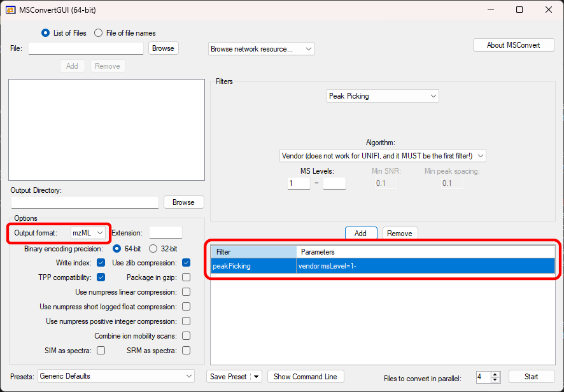The width and height of the screenshot is (564, 392).
Task: Check SIM as spectra
Action: point(101,350)
